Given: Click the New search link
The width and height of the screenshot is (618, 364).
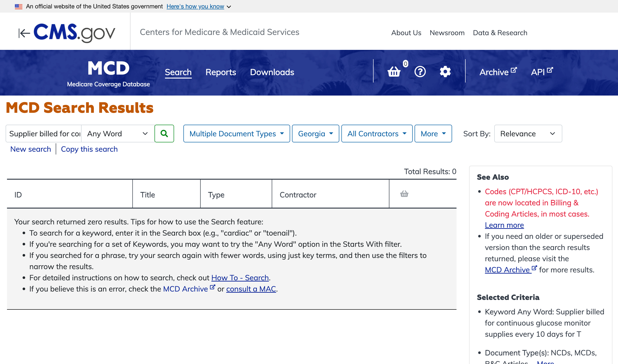Looking at the screenshot, I should 31,149.
